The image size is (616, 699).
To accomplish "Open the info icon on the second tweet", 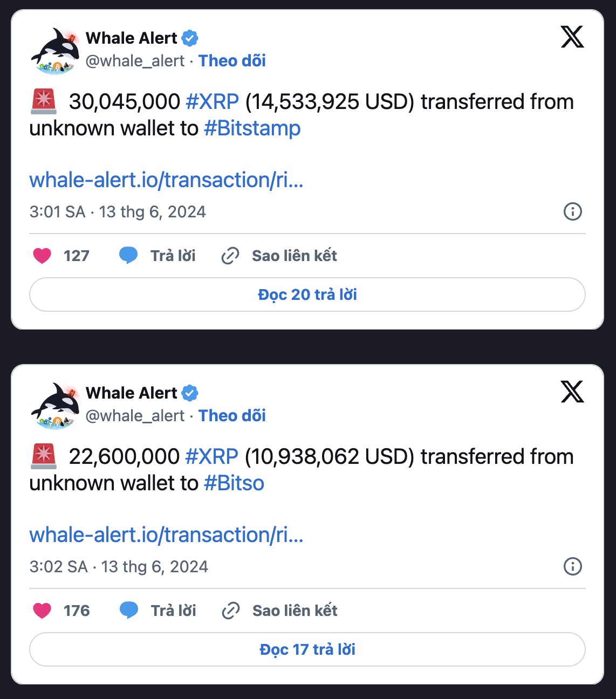I will pyautogui.click(x=572, y=566).
